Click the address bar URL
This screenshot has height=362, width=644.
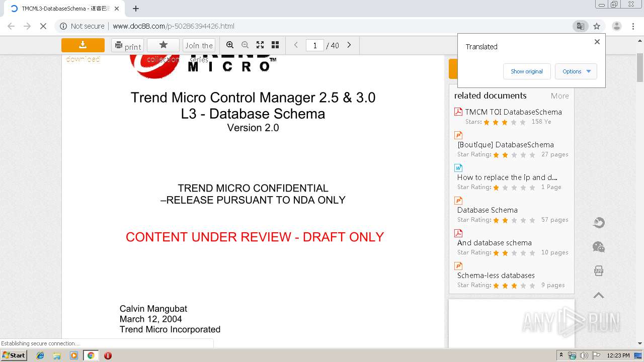174,26
